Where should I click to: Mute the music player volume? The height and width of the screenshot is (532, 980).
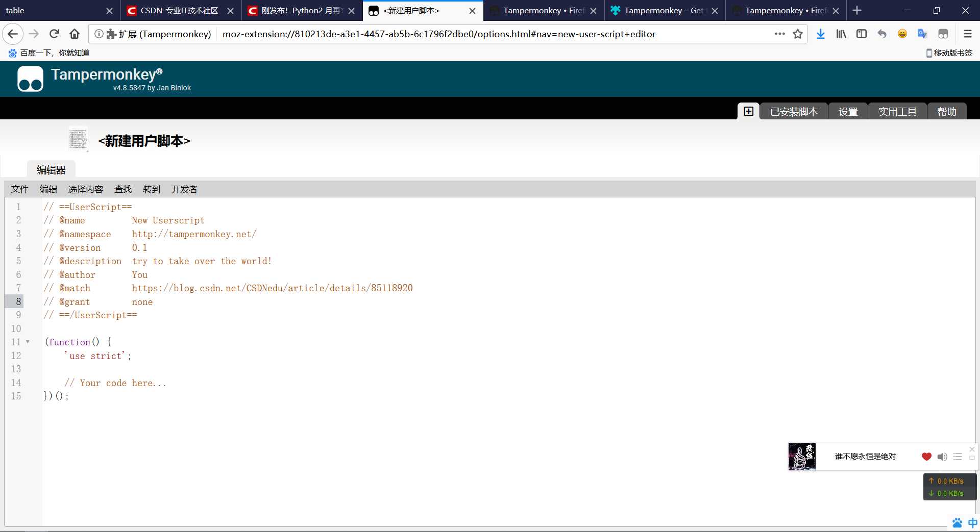942,457
